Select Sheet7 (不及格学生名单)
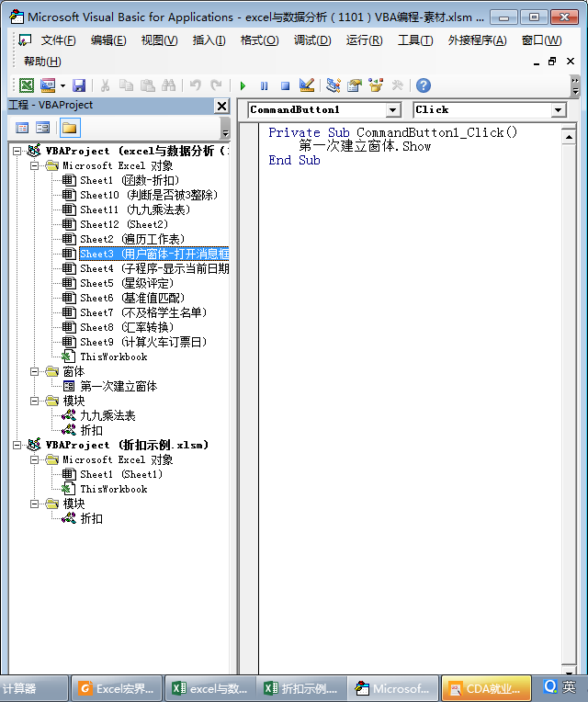 point(143,313)
